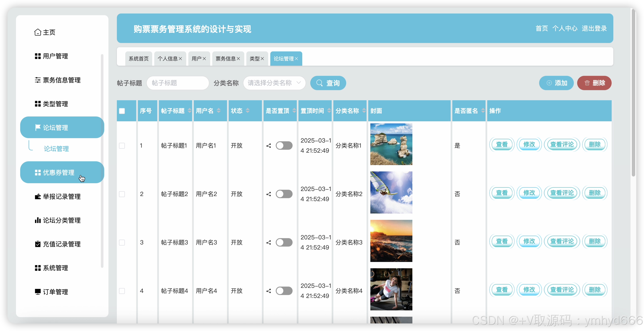Toggle the 是否置顶 switch for 帖子标题2
Viewport: 644px width, 331px height.
point(284,194)
